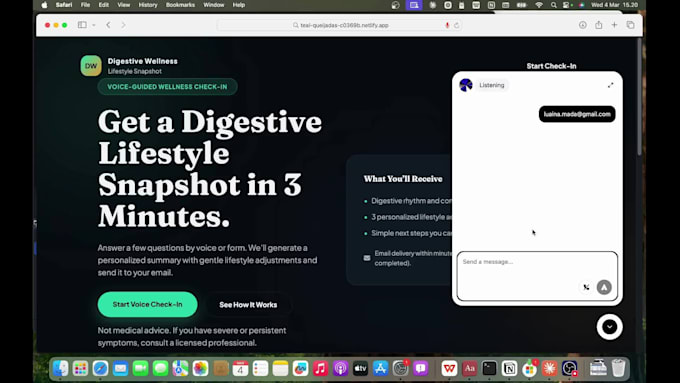Open the Help menu
Image resolution: width=680 pixels, height=383 pixels.
(239, 5)
